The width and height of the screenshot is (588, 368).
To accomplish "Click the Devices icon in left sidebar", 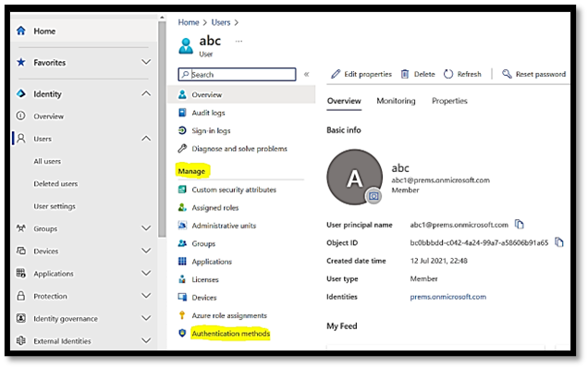I will click(x=21, y=251).
